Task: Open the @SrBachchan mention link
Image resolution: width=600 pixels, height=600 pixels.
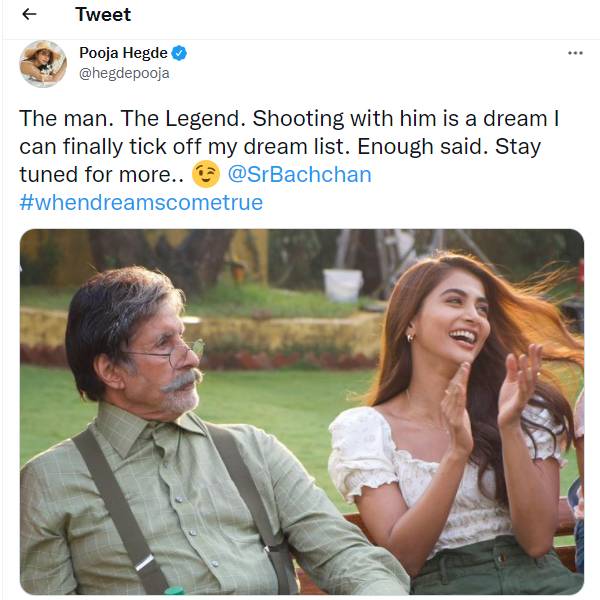Action: click(299, 174)
